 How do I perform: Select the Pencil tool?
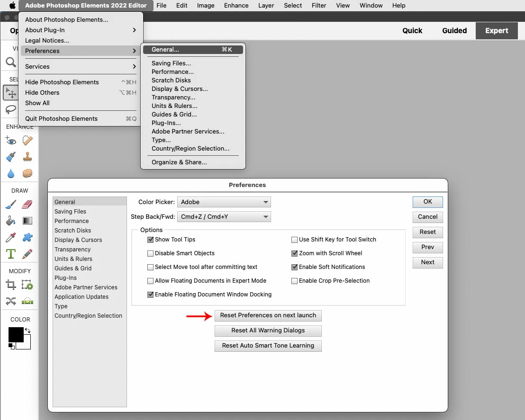point(27,254)
